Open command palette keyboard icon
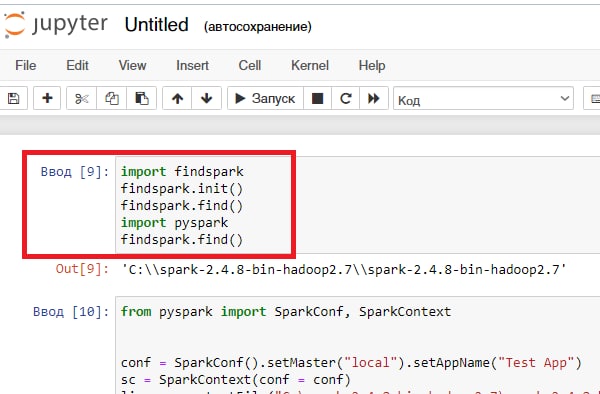This screenshot has height=394, width=600. 592,98
